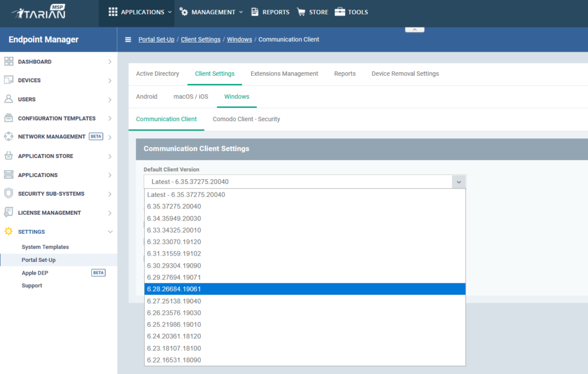Image resolution: width=588 pixels, height=374 pixels.
Task: Expand the Configuration Templates chevron
Action: click(110, 118)
